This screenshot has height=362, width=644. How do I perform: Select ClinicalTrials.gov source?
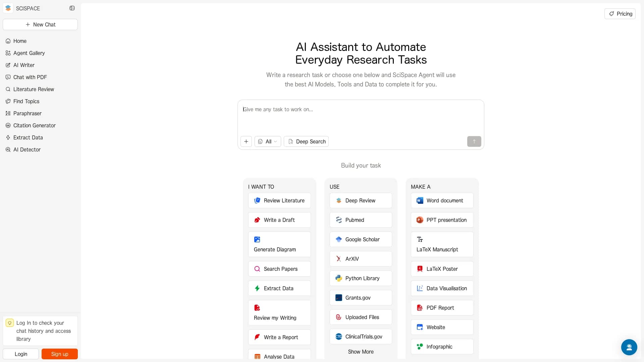point(361,337)
